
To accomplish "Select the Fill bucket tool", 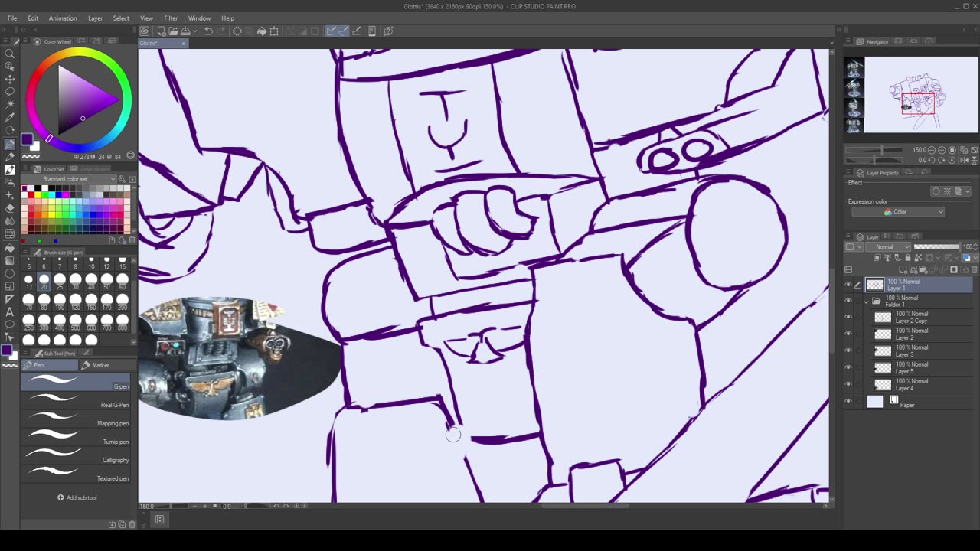I will click(x=9, y=247).
